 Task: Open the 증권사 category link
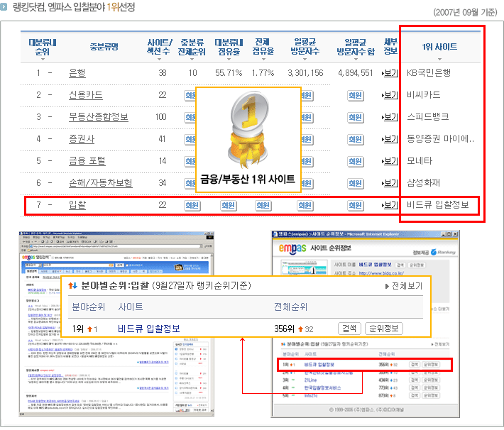click(82, 139)
